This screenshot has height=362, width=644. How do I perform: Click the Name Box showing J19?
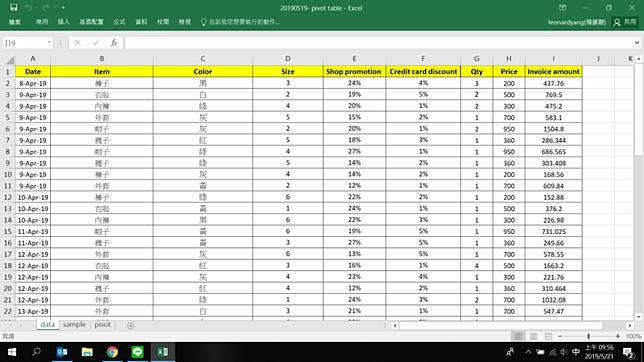coord(24,43)
